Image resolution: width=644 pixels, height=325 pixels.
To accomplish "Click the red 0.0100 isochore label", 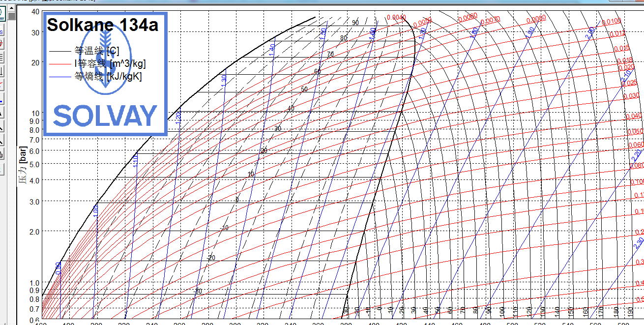I will pyautogui.click(x=612, y=22).
